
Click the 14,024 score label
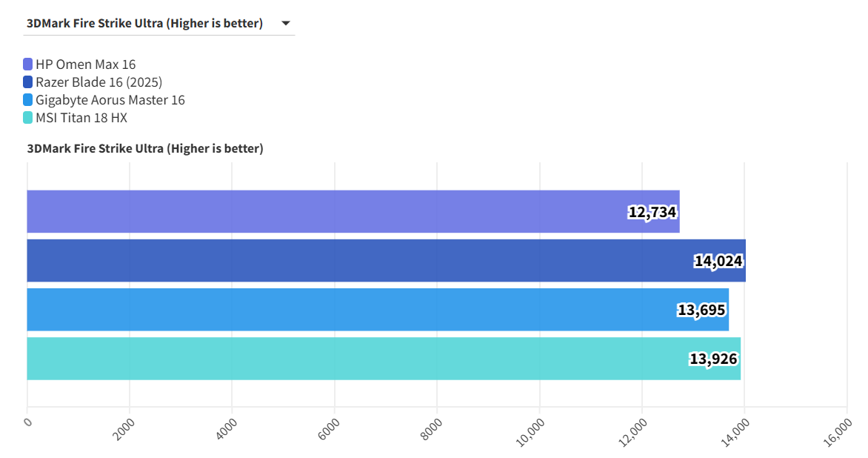(x=718, y=261)
